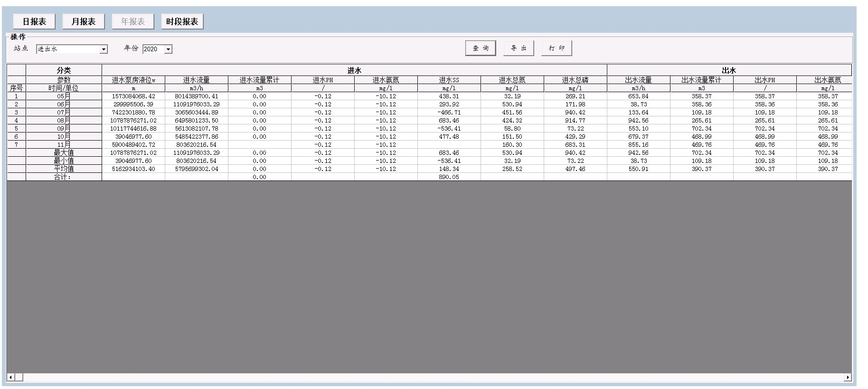This screenshot has height=389, width=868.
Task: Open the 年报表 tab
Action: pos(133,21)
